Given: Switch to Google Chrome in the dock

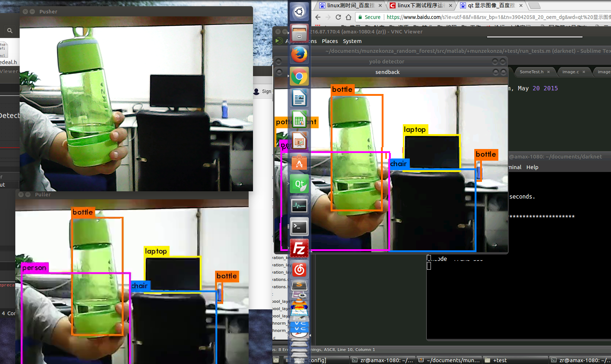Looking at the screenshot, I should tap(299, 77).
